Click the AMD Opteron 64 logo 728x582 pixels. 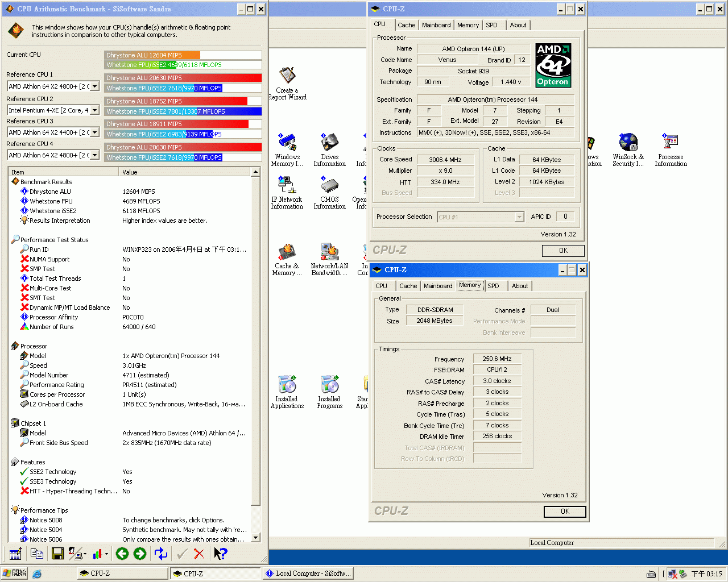(553, 65)
